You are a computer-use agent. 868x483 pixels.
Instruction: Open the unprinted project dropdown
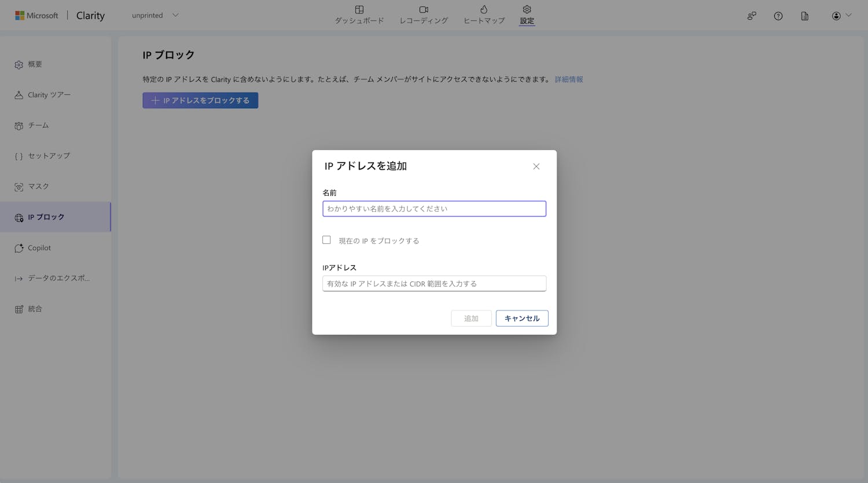(155, 16)
